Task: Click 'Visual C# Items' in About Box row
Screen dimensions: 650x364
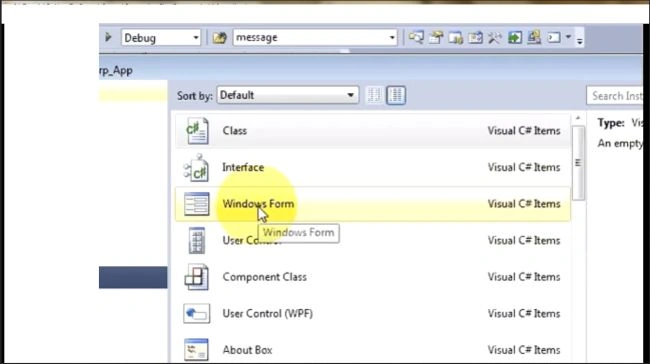Action: [x=524, y=350]
